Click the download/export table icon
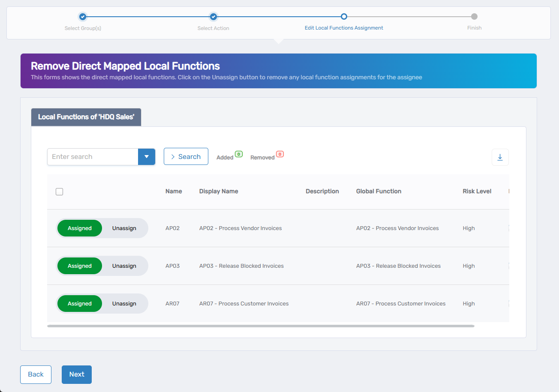The width and height of the screenshot is (559, 392). click(x=500, y=157)
